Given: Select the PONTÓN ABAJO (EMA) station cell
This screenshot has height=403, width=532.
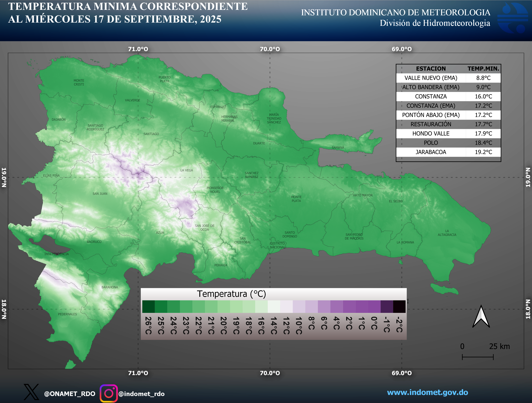Looking at the screenshot, I should tap(431, 115).
